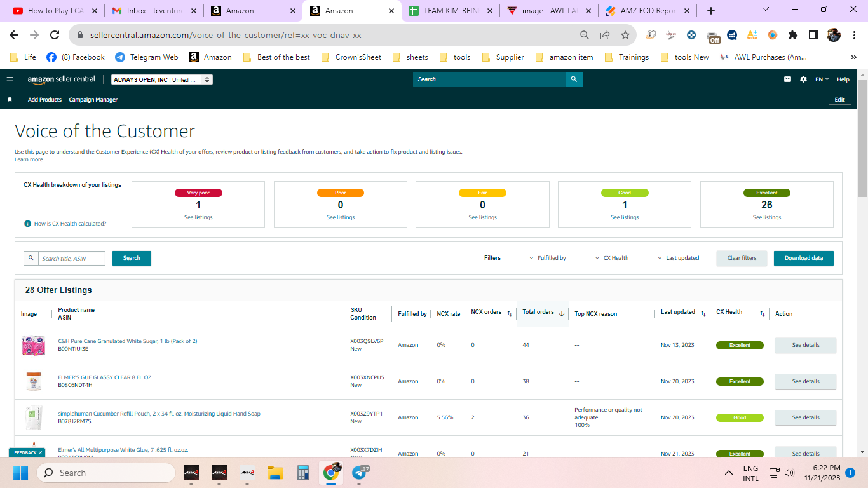Reload the current browser page

pos(55,36)
